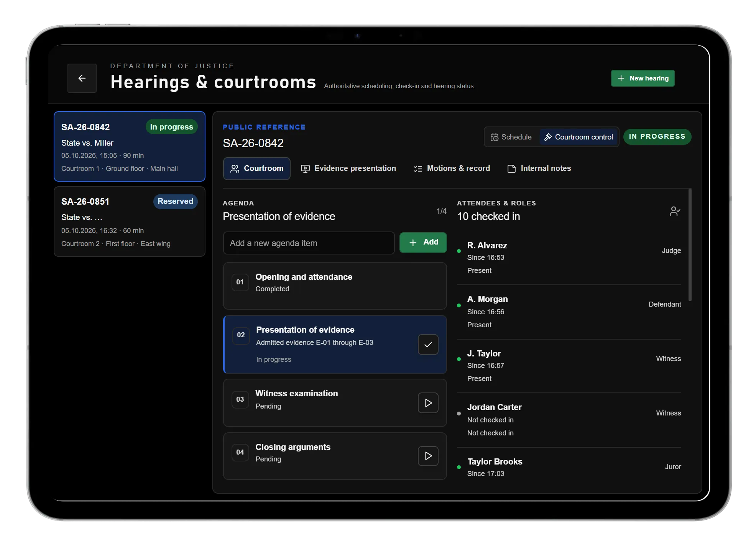Start Witness examination with play icon
Image resolution: width=756 pixels, height=545 pixels.
point(428,403)
